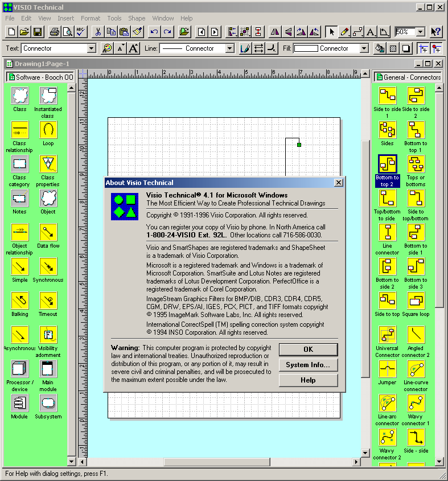Image resolution: width=448 pixels, height=481 pixels.
Task: Click the fill pattern hatch icon
Action: point(393,48)
